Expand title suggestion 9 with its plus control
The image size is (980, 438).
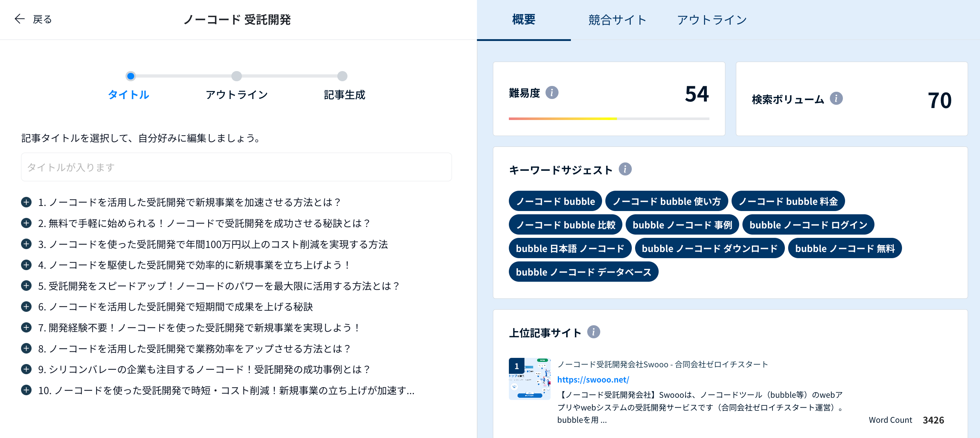26,369
